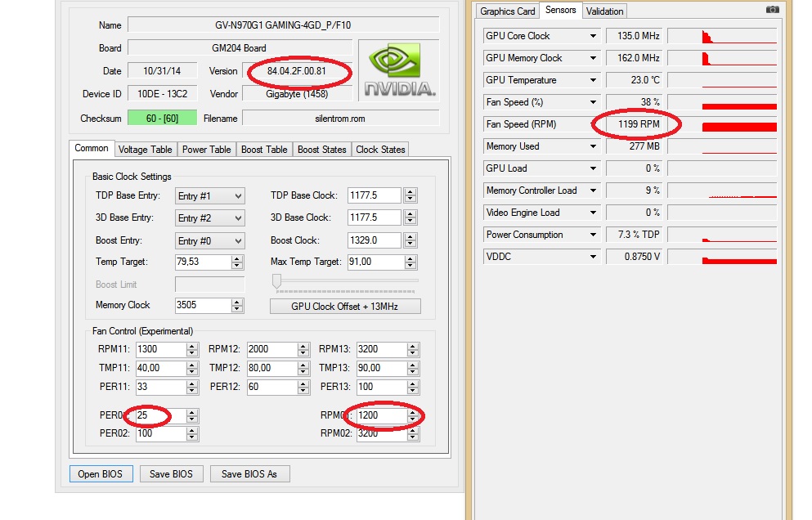Click the green Checksum value 60 - [60]
Screen dimensions: 812x520
(162, 118)
